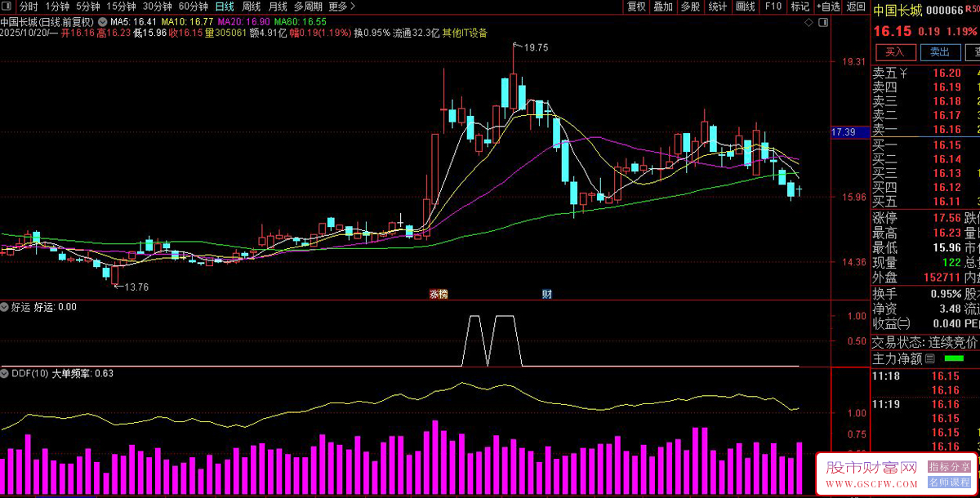This screenshot has width=980, height=498.
Task: Click the 11:18 trade tick row
Action: (924, 376)
